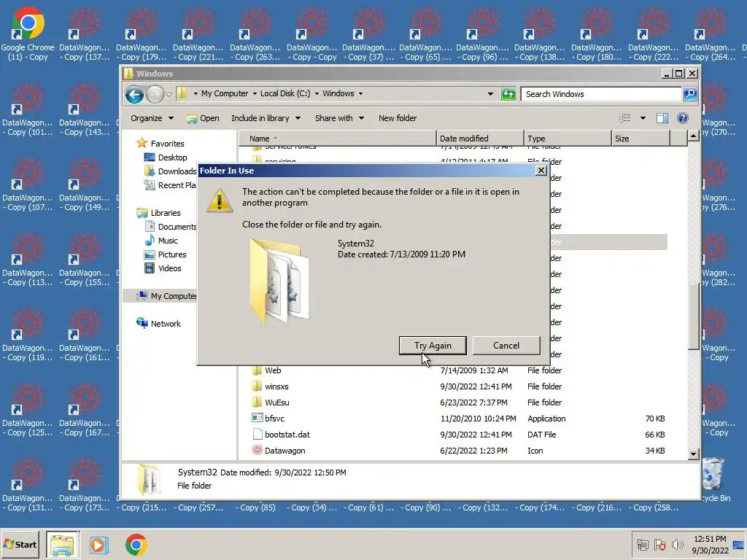Open Desktop in Favorites
This screenshot has height=560, width=747.
coord(166,157)
